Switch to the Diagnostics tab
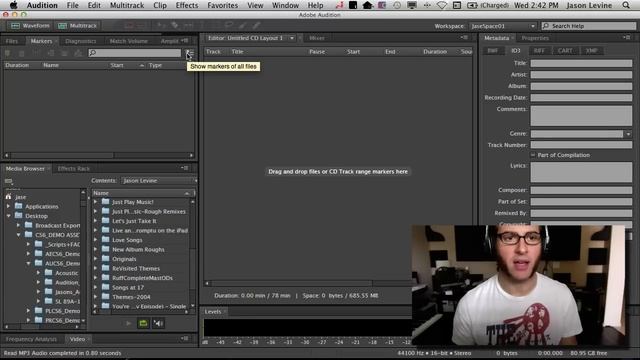The image size is (640, 360). coord(80,41)
